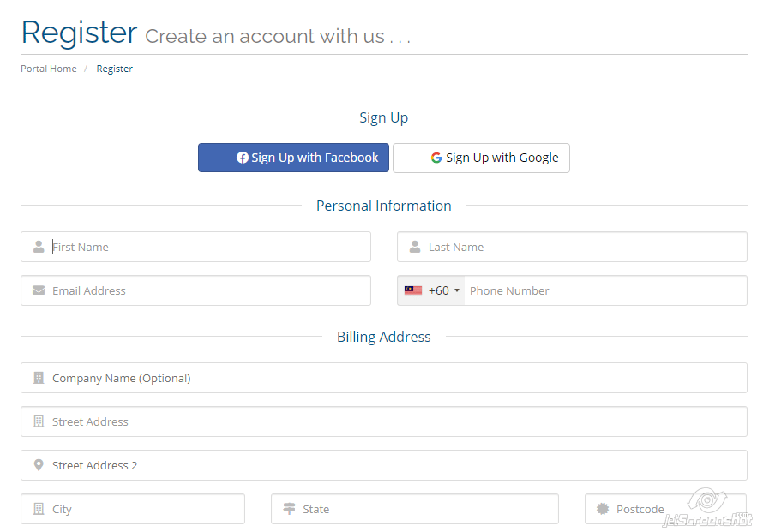This screenshot has width=757, height=532.
Task: Click the Street Address 2 field
Action: (x=384, y=465)
